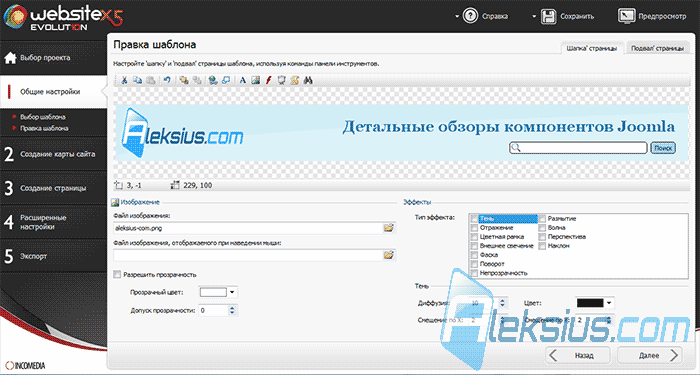The image size is (700, 375).
Task: Click the black shadow Цвет swatch
Action: [590, 303]
